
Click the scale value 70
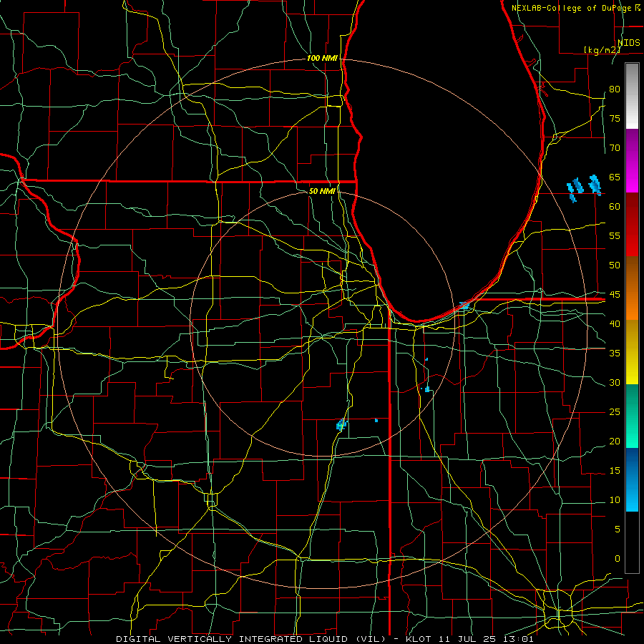(x=615, y=148)
